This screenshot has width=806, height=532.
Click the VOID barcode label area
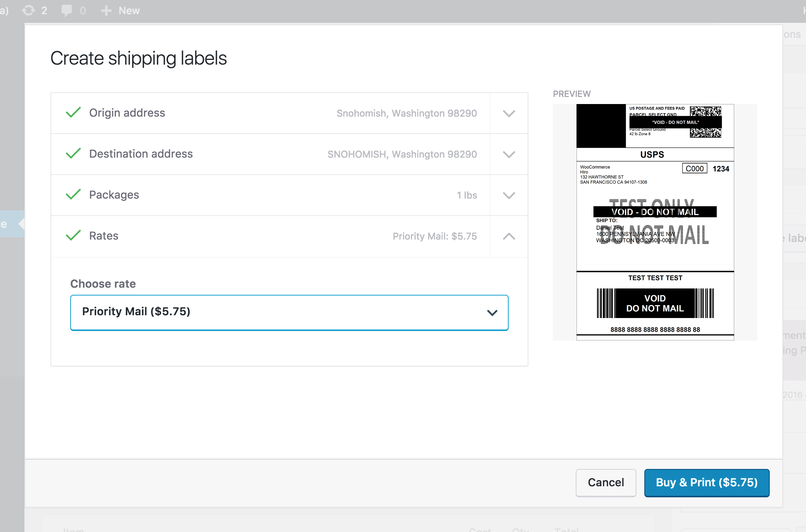tap(653, 303)
